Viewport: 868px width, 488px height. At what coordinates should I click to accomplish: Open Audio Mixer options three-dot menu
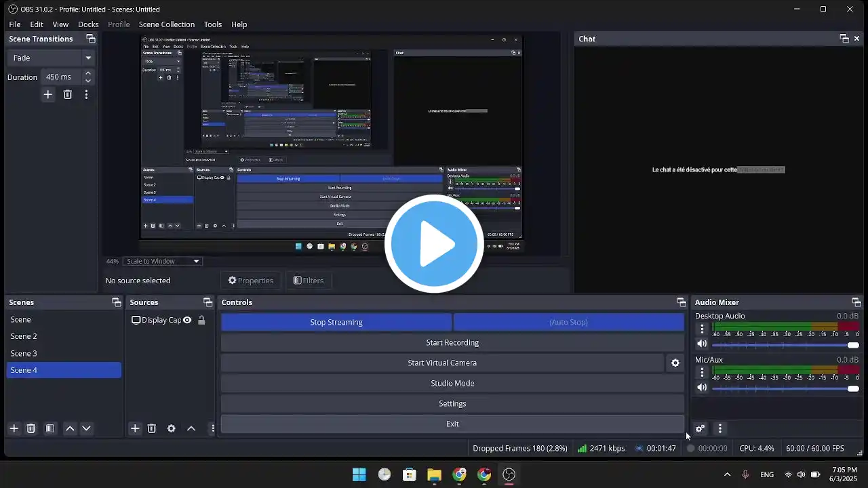pyautogui.click(x=720, y=428)
